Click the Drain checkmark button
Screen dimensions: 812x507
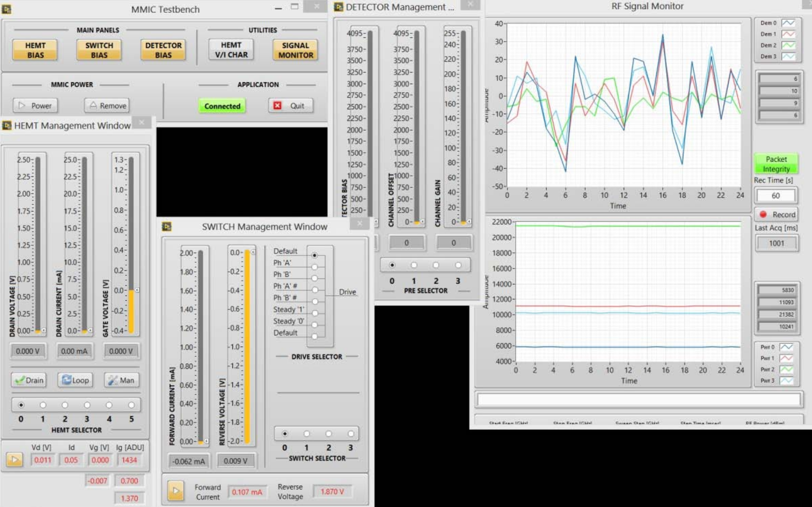click(29, 380)
